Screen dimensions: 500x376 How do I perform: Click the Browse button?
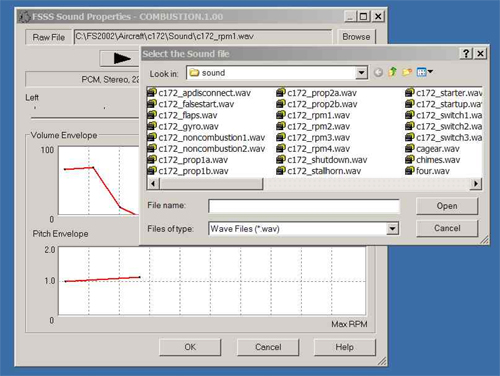tap(356, 37)
